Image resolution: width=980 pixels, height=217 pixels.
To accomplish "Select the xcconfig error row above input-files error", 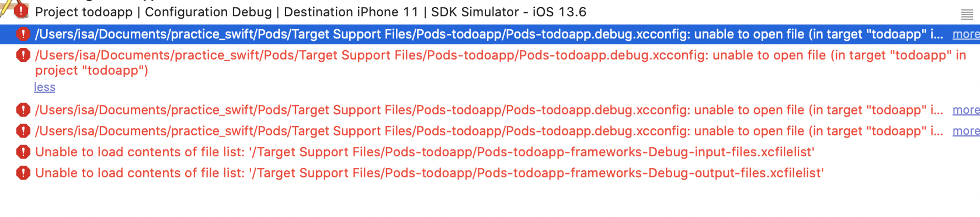I will (489, 131).
